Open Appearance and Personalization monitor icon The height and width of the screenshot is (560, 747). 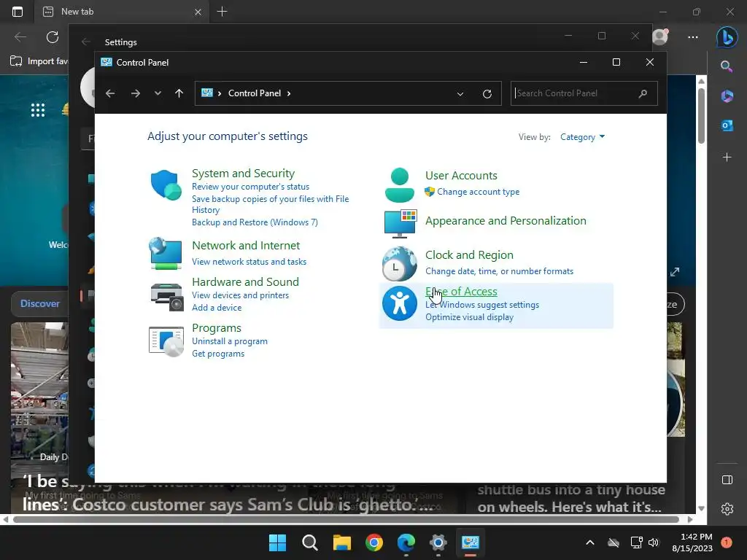click(x=400, y=224)
